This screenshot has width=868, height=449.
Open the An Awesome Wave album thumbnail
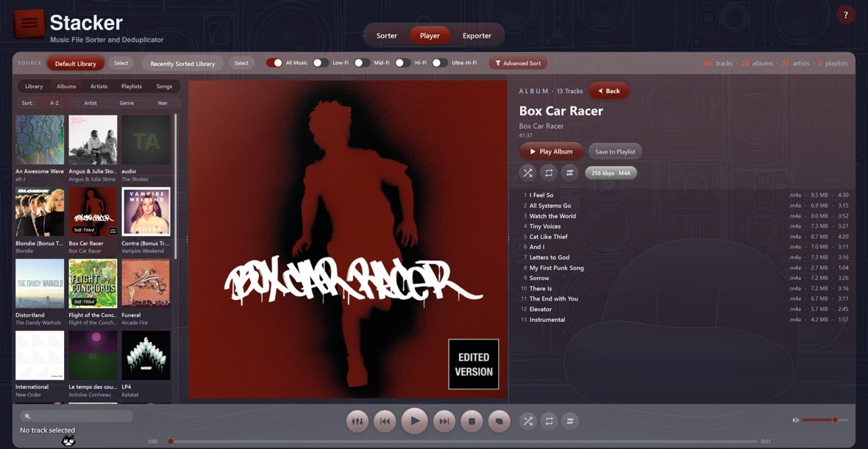click(40, 140)
